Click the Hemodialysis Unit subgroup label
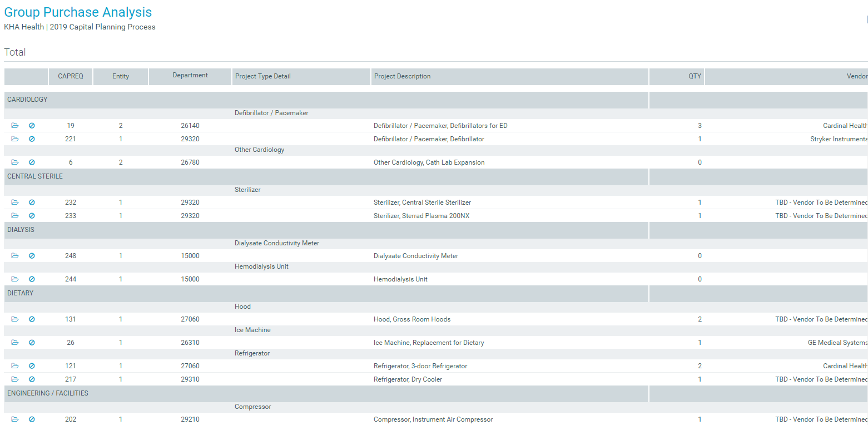Screen dimensions: 868x425 261,266
